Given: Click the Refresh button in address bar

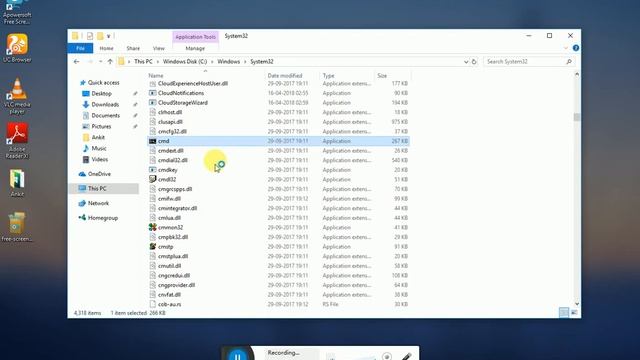Looking at the screenshot, I should pyautogui.click(x=474, y=62).
